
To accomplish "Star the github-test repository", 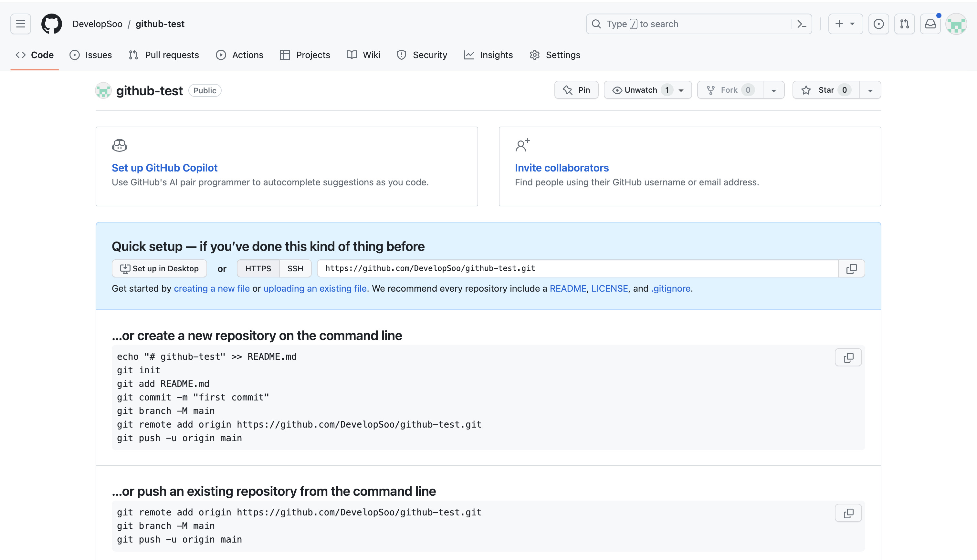I will [826, 90].
